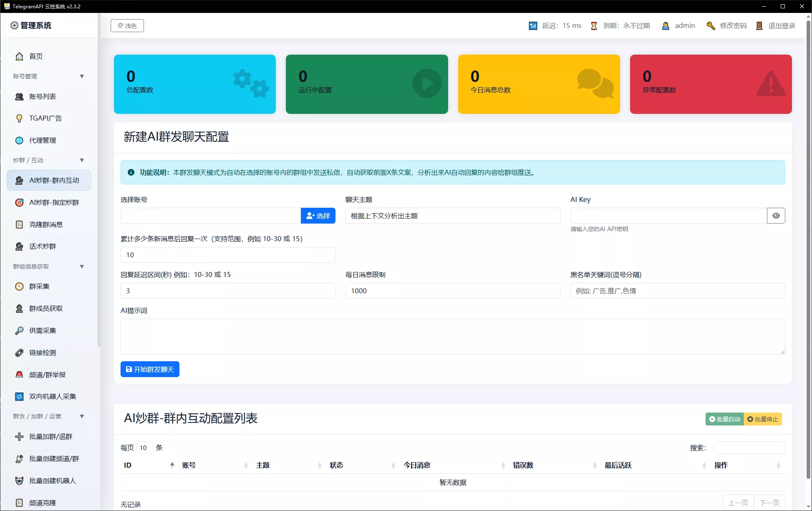The image size is (812, 511).
Task: Click the 选择 account button
Action: click(x=318, y=216)
